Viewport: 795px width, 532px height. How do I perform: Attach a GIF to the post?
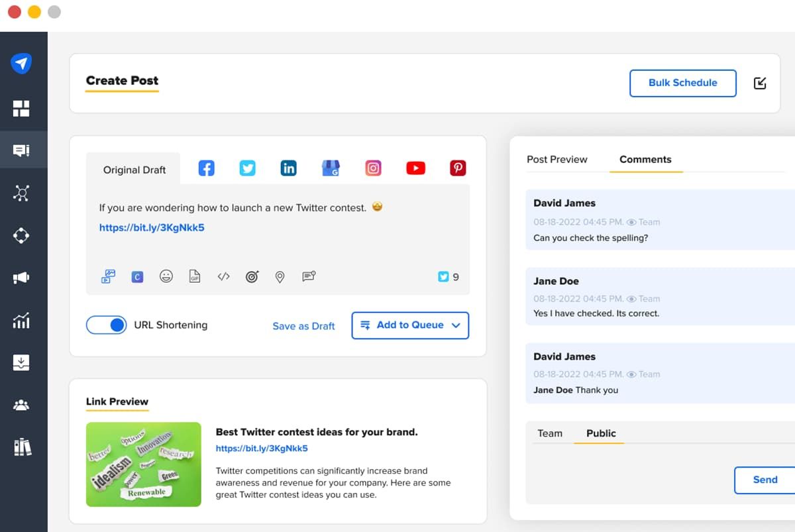point(195,276)
